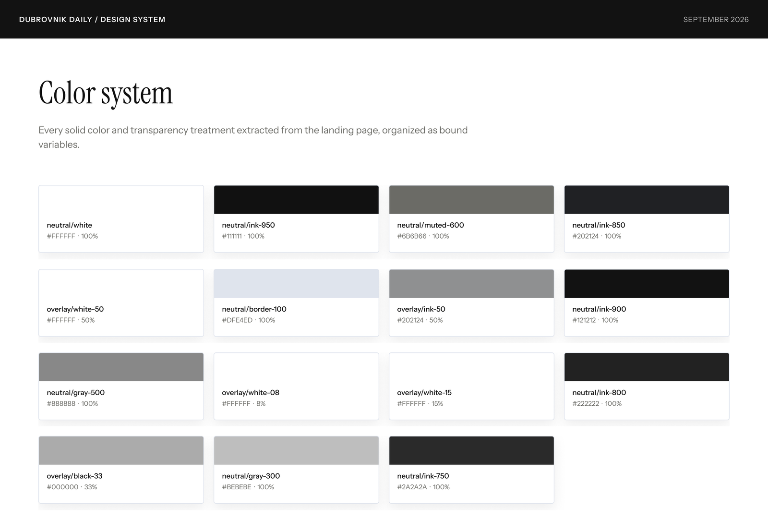The height and width of the screenshot is (532, 768).
Task: Click the neutral/gray-500 swatch
Action: coord(121,367)
